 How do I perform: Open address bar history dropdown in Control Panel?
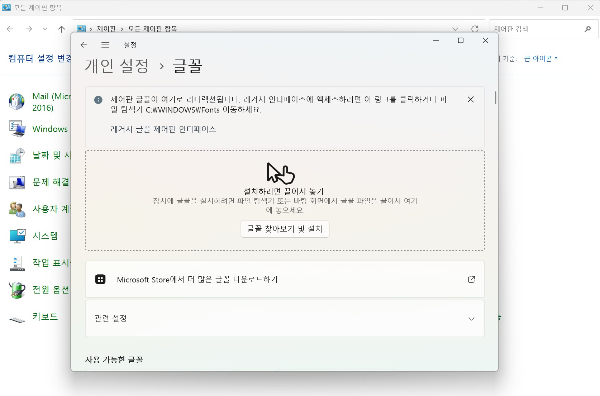click(x=455, y=29)
